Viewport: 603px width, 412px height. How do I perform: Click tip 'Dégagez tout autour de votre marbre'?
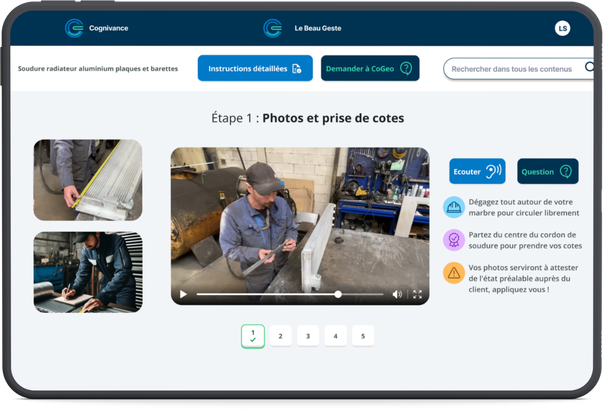523,207
